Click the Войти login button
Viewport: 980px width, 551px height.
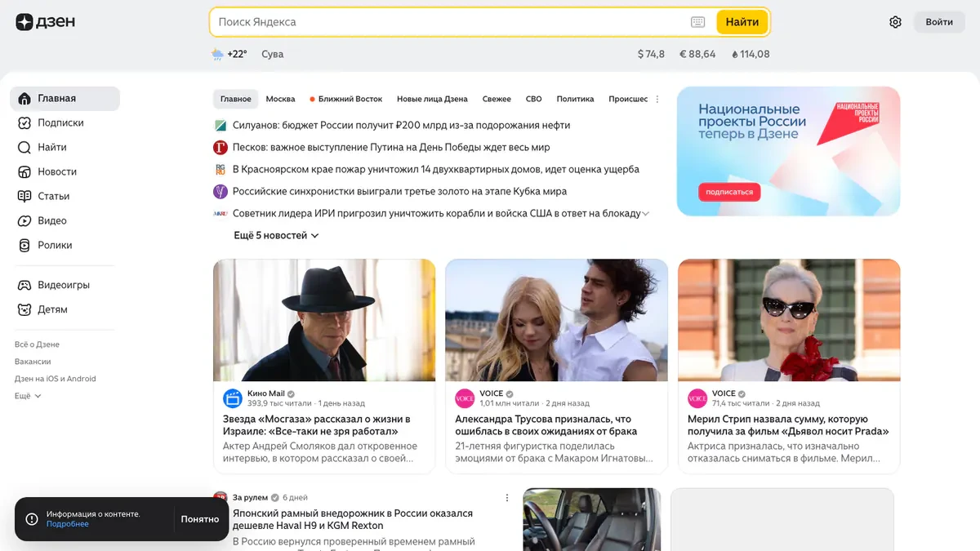pyautogui.click(x=939, y=22)
